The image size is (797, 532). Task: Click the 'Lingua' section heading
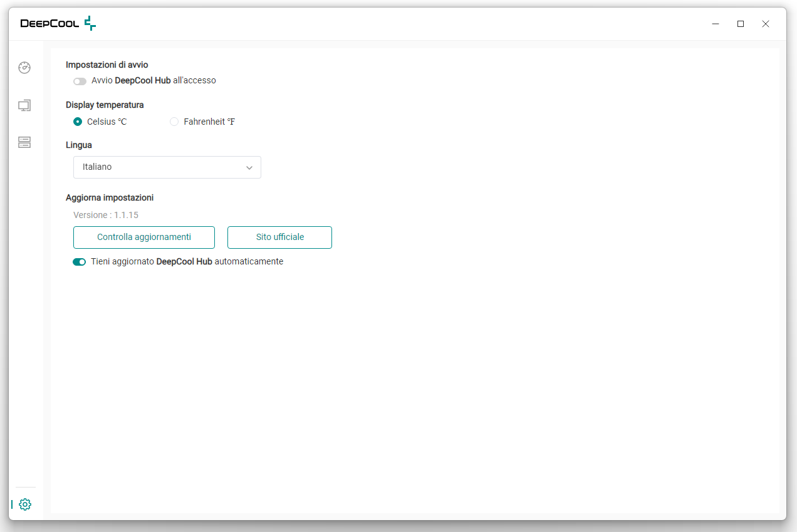[x=79, y=145]
